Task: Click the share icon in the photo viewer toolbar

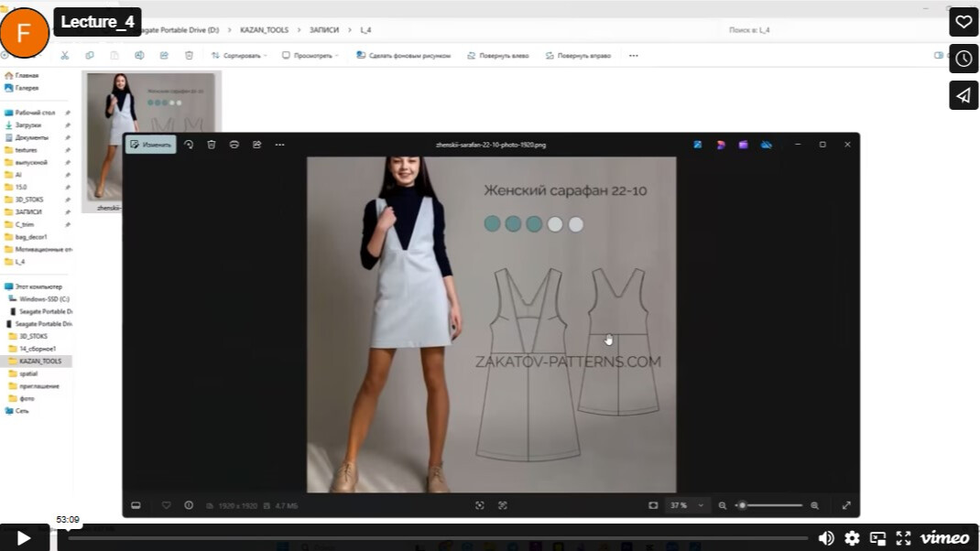Action: [257, 145]
